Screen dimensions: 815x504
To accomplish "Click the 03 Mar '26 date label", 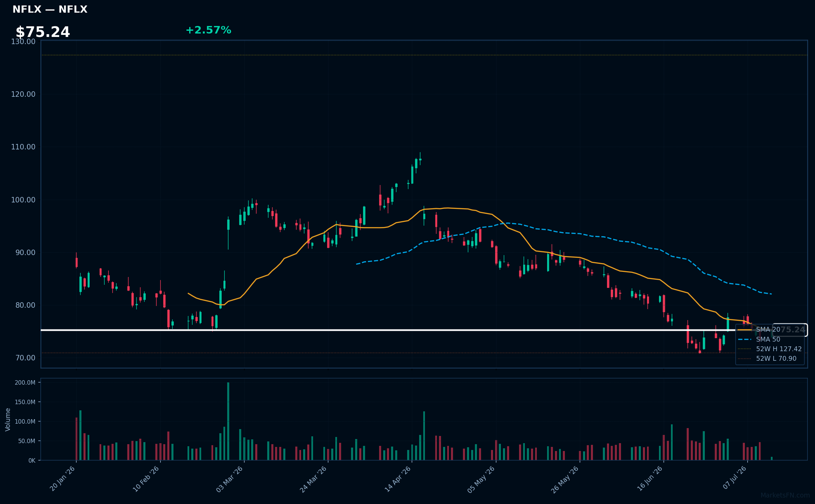I will point(230,479).
